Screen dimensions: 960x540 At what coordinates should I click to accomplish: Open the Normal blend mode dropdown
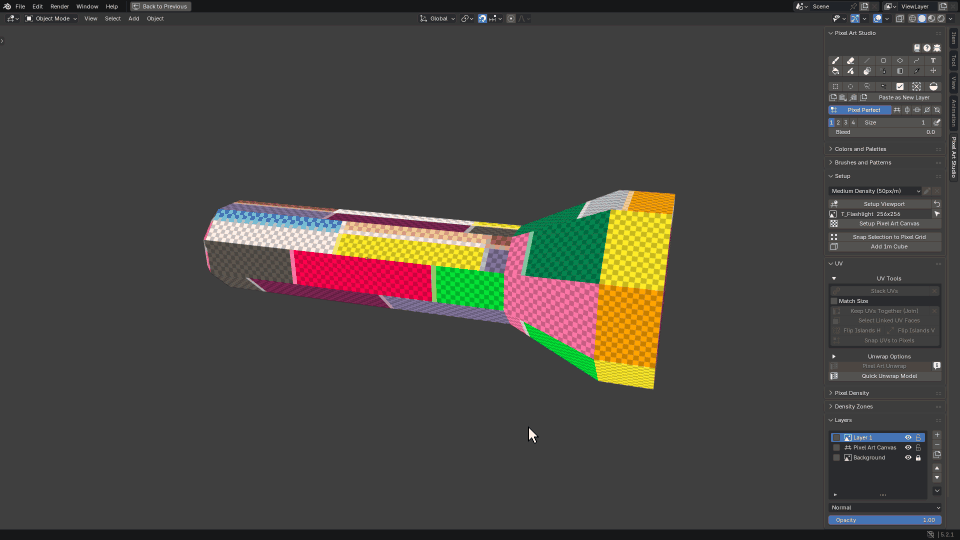click(885, 508)
